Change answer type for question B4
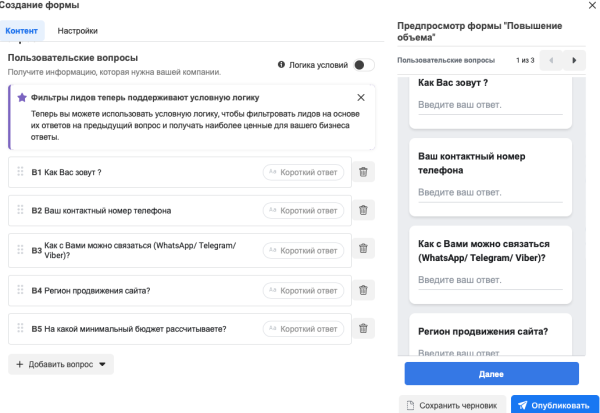Viewport: 600px width, 413px height. [303, 290]
